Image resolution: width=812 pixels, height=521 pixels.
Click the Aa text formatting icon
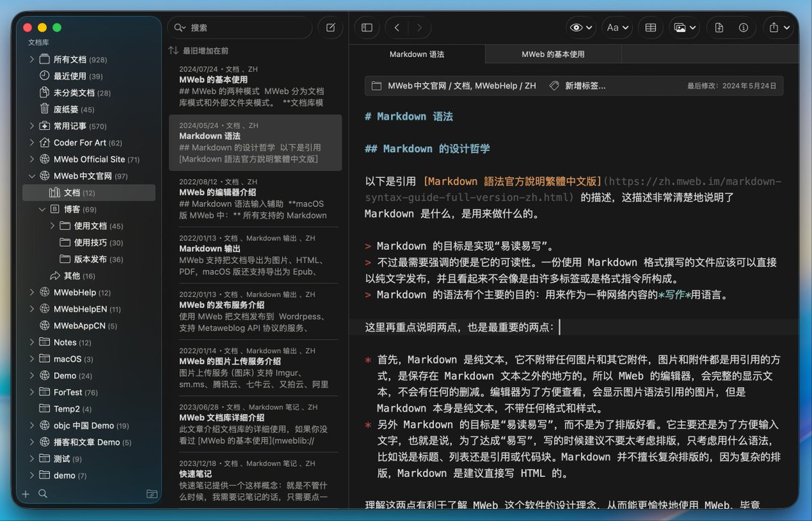tap(614, 28)
